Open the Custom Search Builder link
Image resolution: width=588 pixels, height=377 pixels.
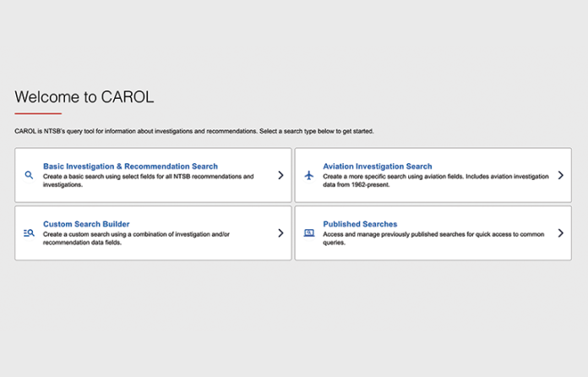86,224
